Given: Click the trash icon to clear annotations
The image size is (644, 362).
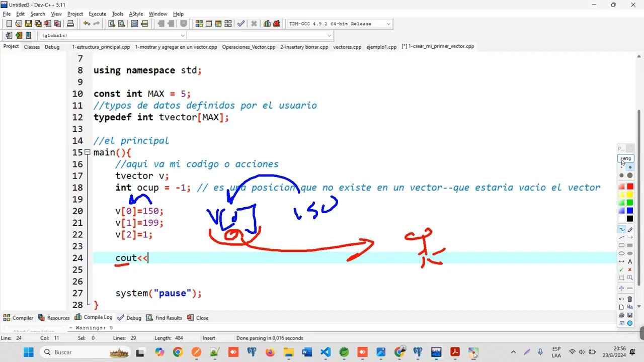Looking at the screenshot, I should [x=630, y=299].
